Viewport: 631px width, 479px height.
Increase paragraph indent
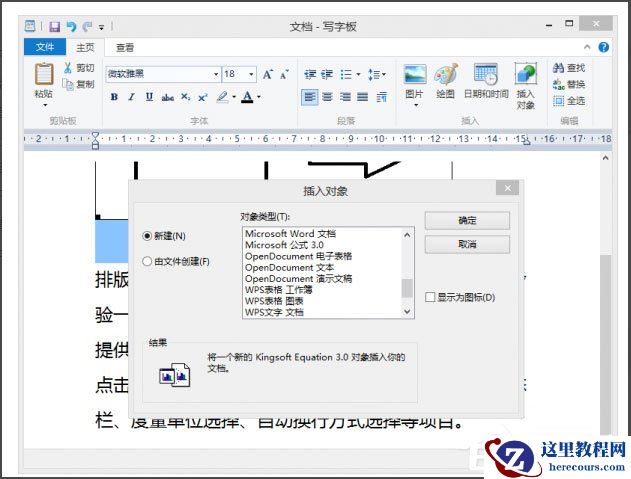point(327,74)
